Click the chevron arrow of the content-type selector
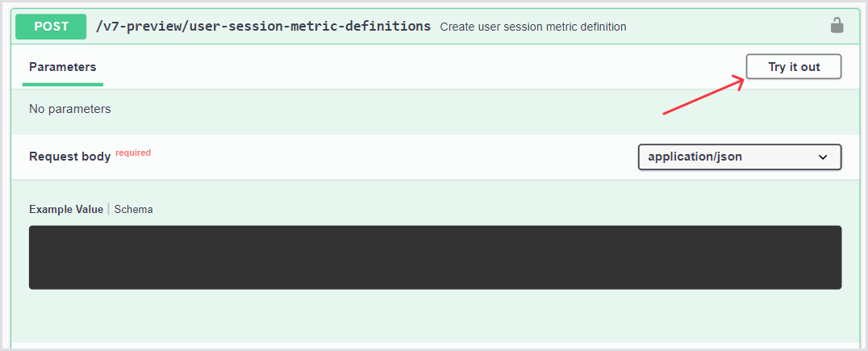The image size is (868, 351). pos(823,157)
